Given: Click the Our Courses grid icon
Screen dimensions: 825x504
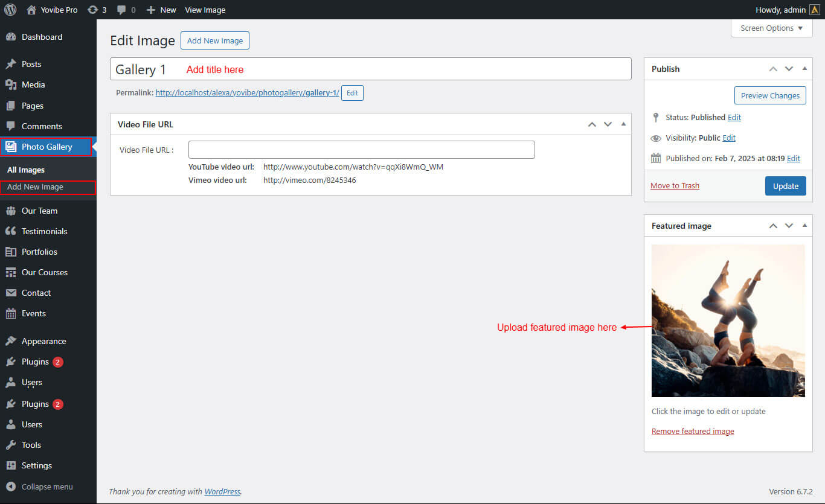Looking at the screenshot, I should tap(11, 272).
